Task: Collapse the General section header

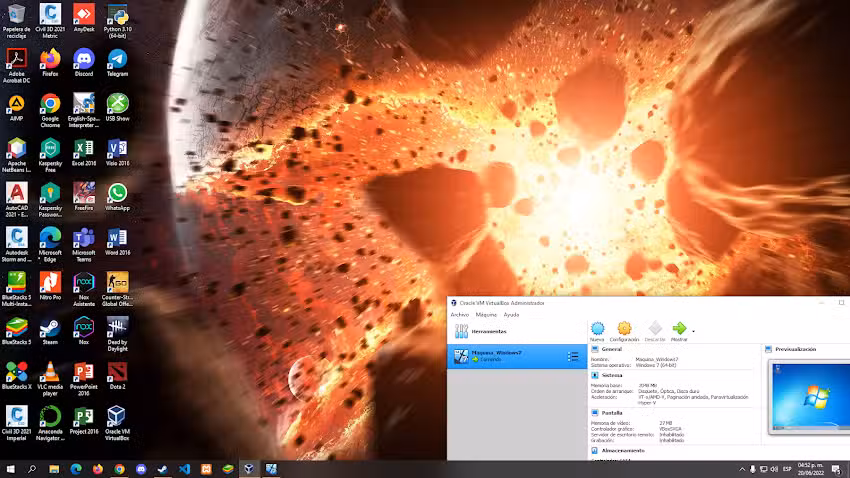Action: point(612,349)
